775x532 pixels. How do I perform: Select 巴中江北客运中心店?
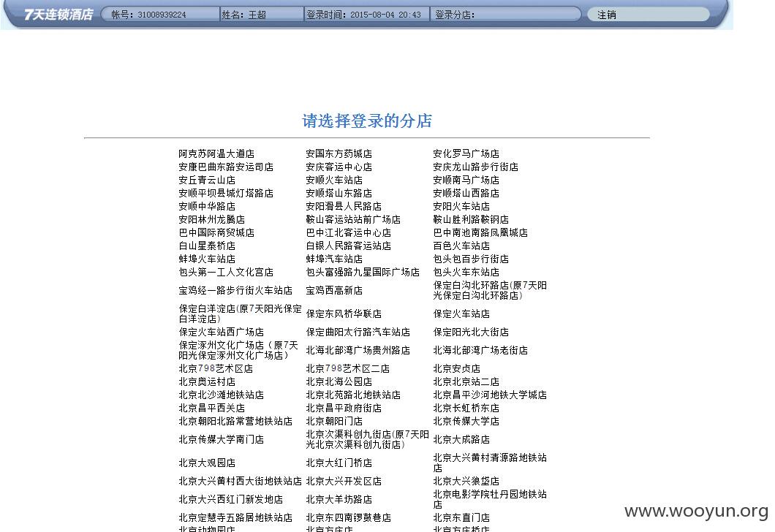click(x=349, y=232)
